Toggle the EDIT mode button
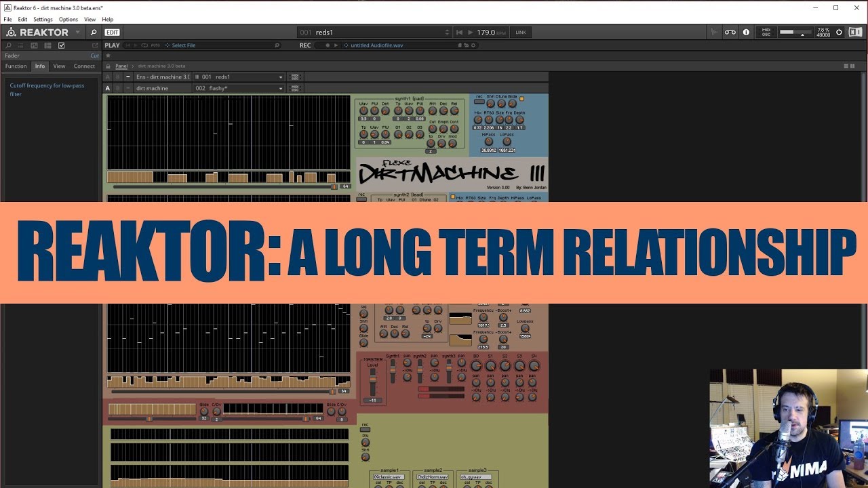 [112, 33]
